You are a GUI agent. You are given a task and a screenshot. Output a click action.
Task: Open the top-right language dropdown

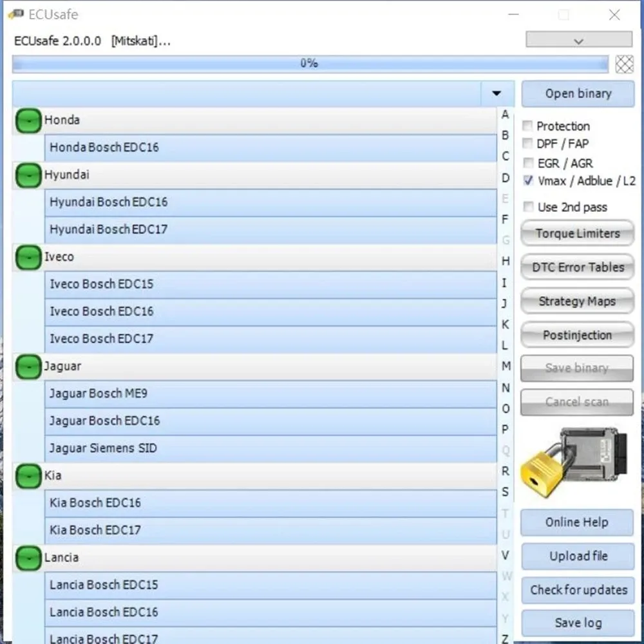(x=578, y=40)
